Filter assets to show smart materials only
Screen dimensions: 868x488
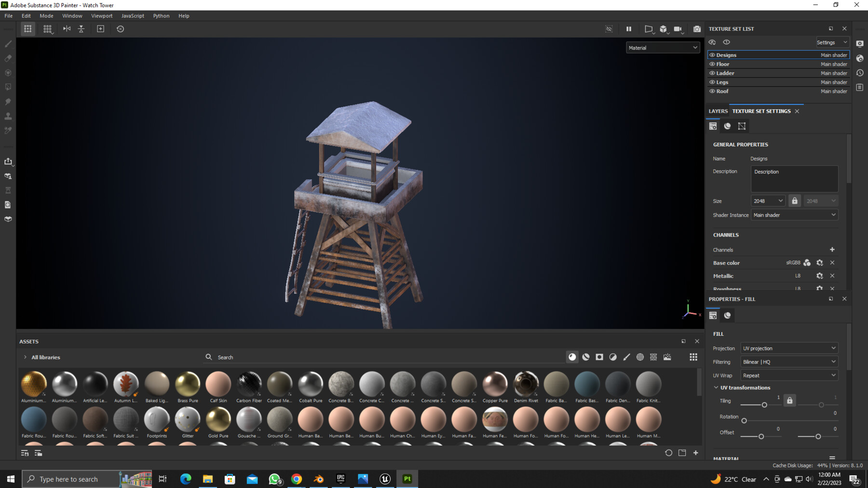point(586,357)
